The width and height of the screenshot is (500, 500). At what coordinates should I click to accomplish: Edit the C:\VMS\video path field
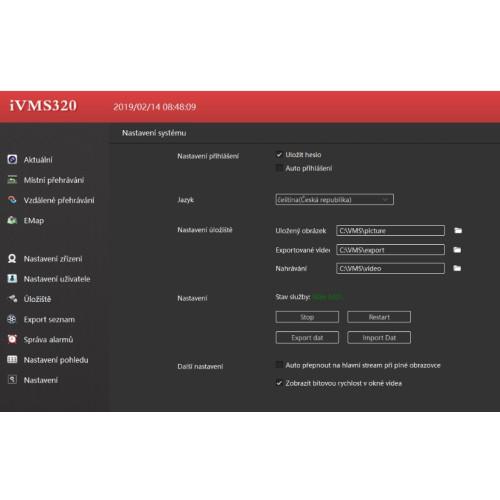click(390, 268)
